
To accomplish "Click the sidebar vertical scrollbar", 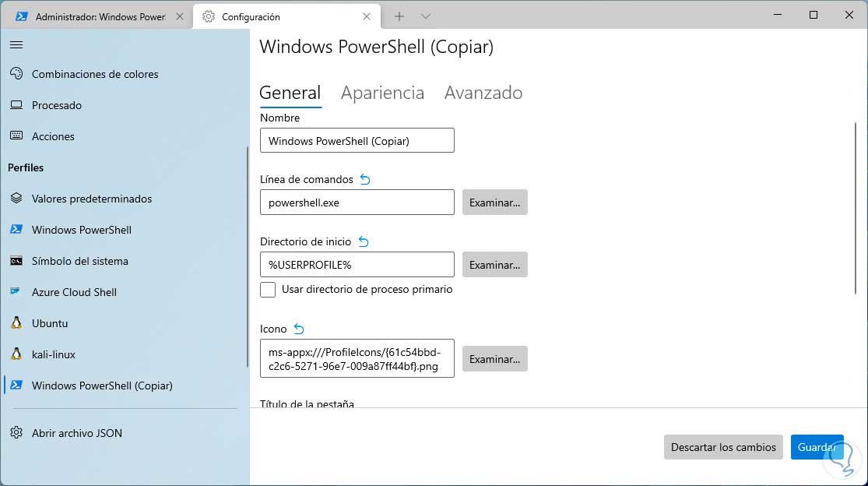I will [248, 256].
